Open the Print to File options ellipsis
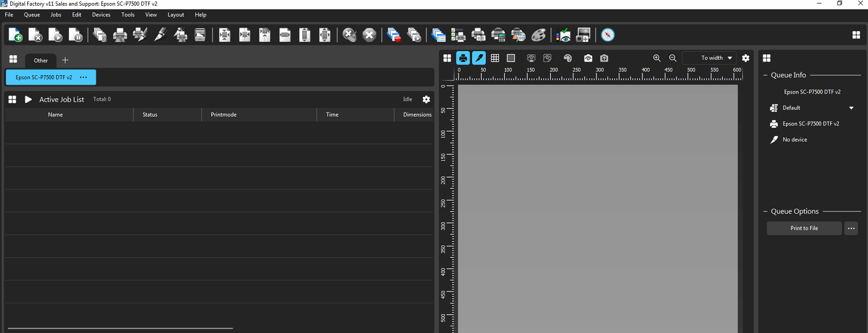The image size is (868, 333). pos(851,228)
